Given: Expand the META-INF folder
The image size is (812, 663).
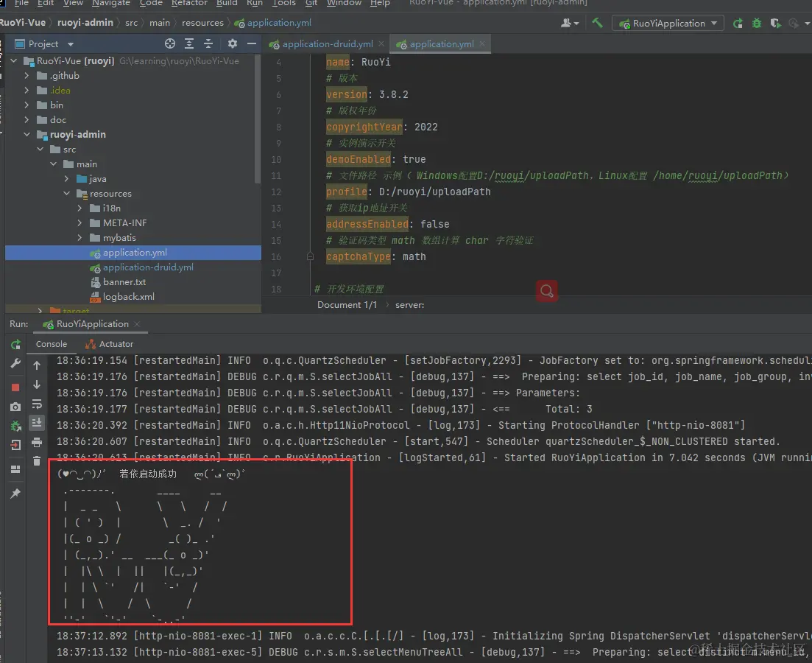Looking at the screenshot, I should pos(80,223).
